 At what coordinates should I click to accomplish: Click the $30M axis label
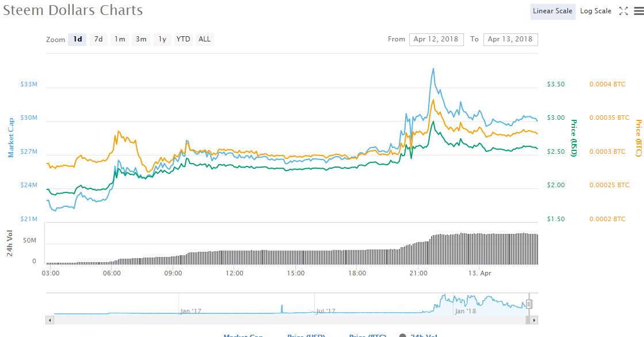29,118
